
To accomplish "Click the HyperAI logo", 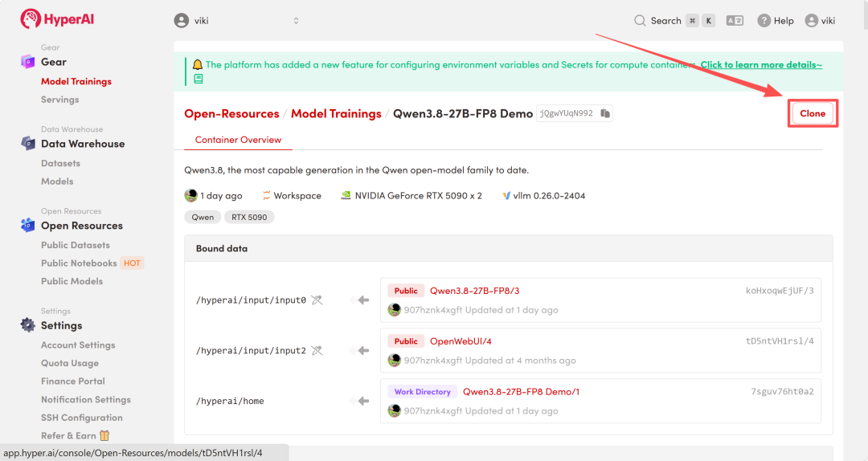I will pos(57,18).
